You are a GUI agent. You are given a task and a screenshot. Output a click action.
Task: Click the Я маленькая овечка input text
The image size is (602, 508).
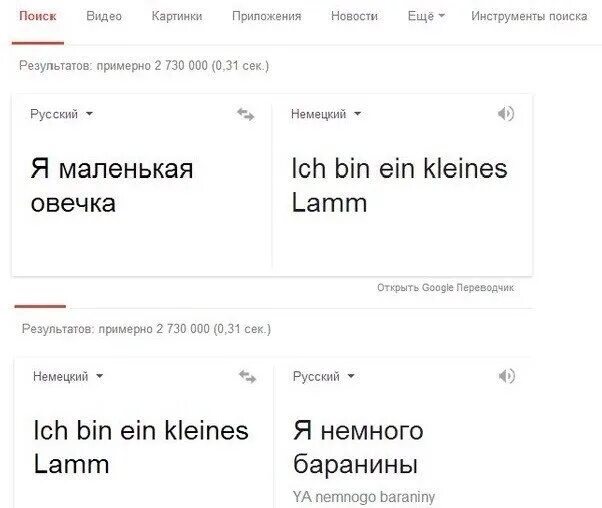point(112,185)
